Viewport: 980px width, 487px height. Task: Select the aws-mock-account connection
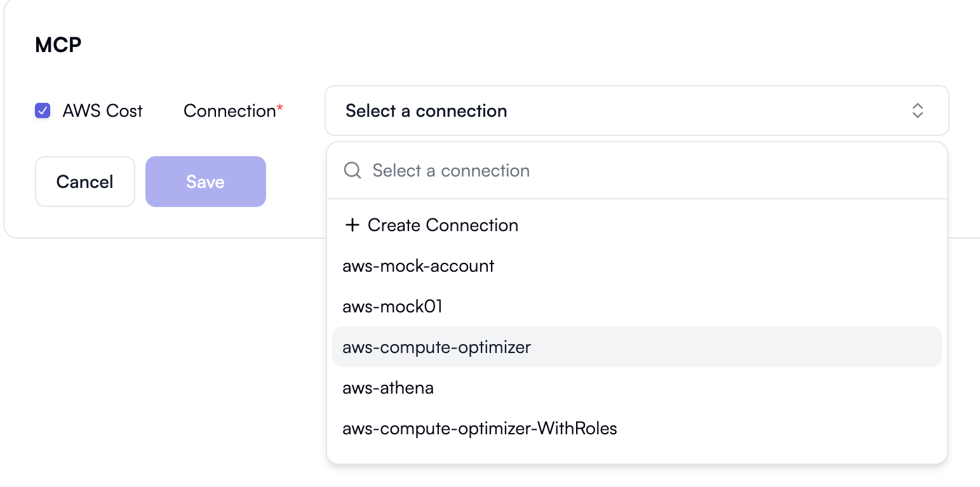point(418,265)
